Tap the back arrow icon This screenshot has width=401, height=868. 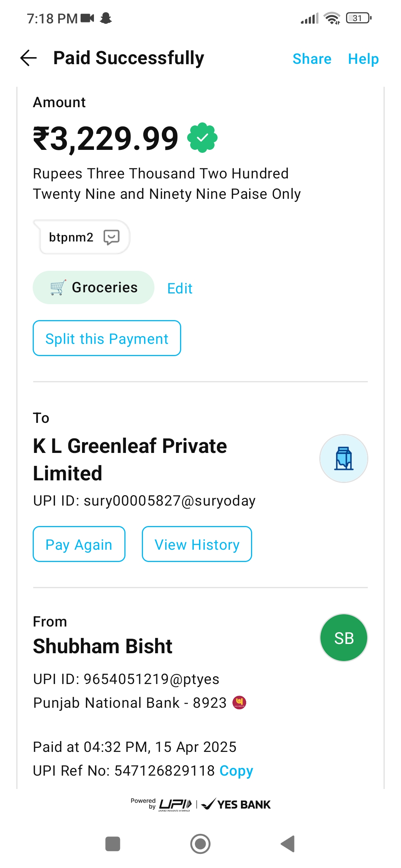point(29,58)
